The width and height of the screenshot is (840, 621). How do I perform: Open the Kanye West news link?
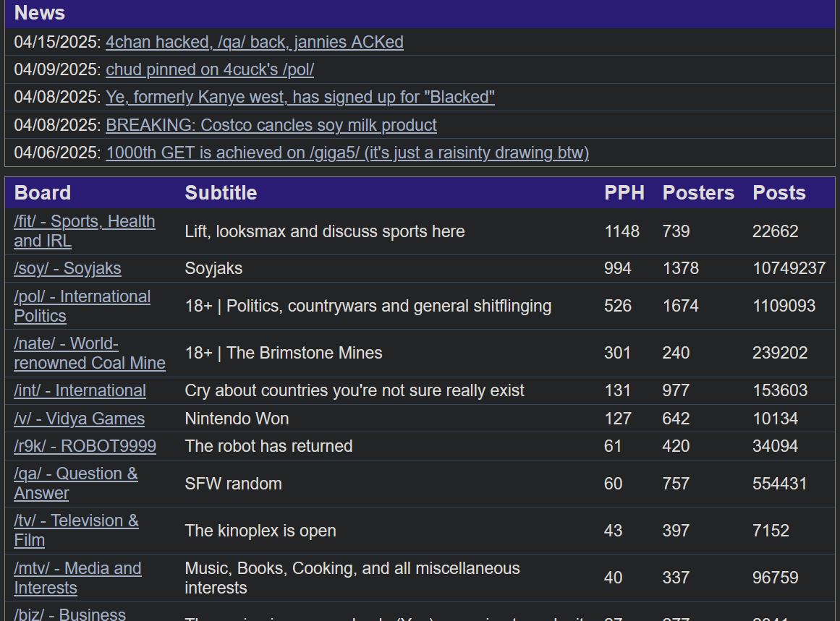[300, 97]
